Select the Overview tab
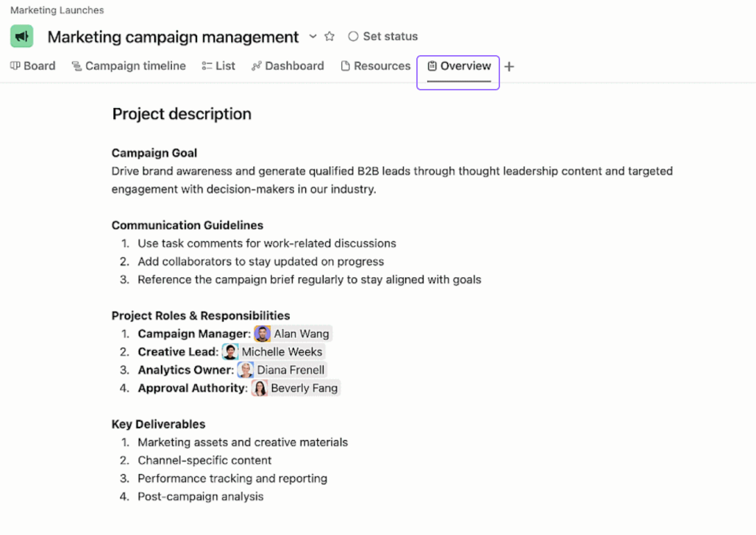 point(459,66)
